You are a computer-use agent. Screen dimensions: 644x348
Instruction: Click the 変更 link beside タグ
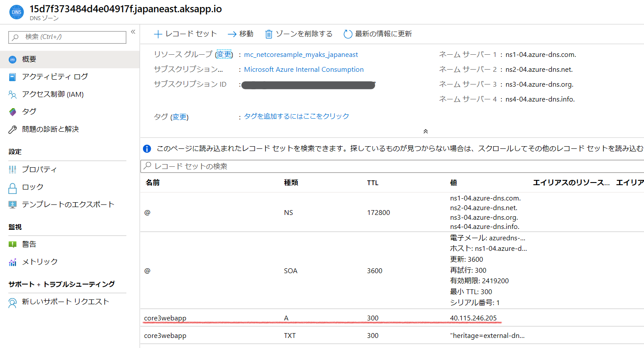179,117
